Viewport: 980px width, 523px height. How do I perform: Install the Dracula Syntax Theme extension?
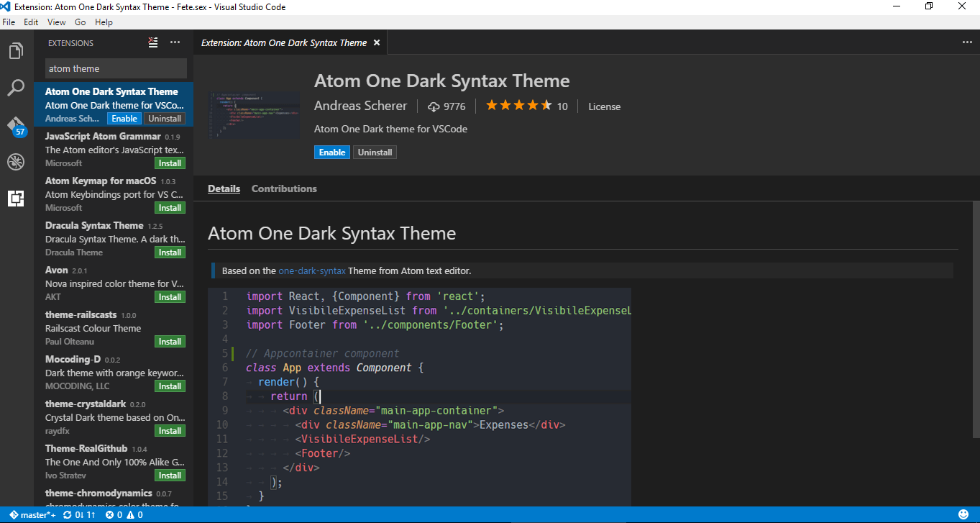coord(170,253)
